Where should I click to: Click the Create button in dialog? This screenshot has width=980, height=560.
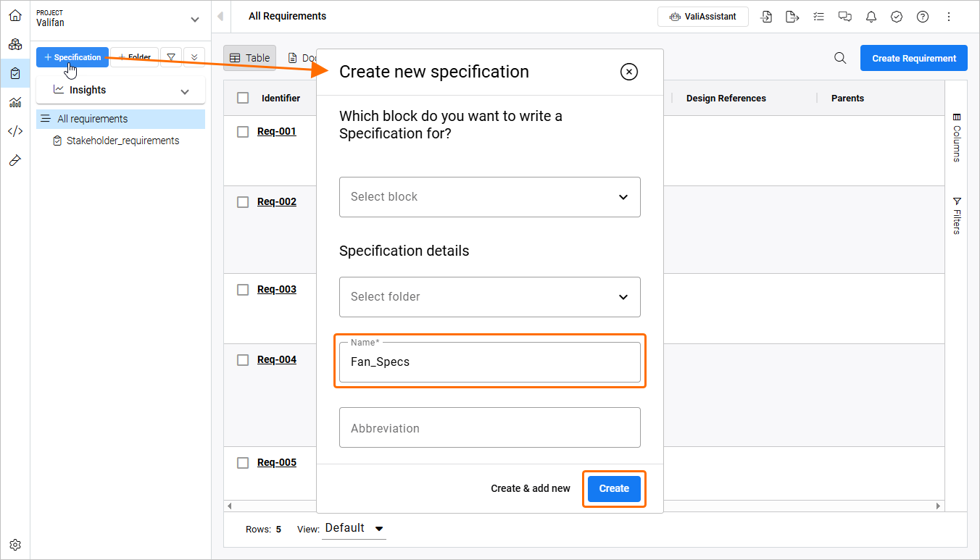pos(614,488)
